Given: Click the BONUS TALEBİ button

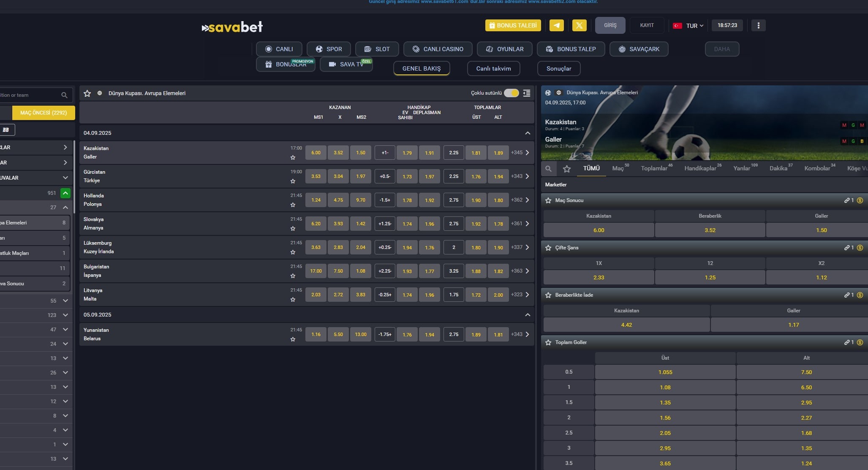Looking at the screenshot, I should (513, 25).
